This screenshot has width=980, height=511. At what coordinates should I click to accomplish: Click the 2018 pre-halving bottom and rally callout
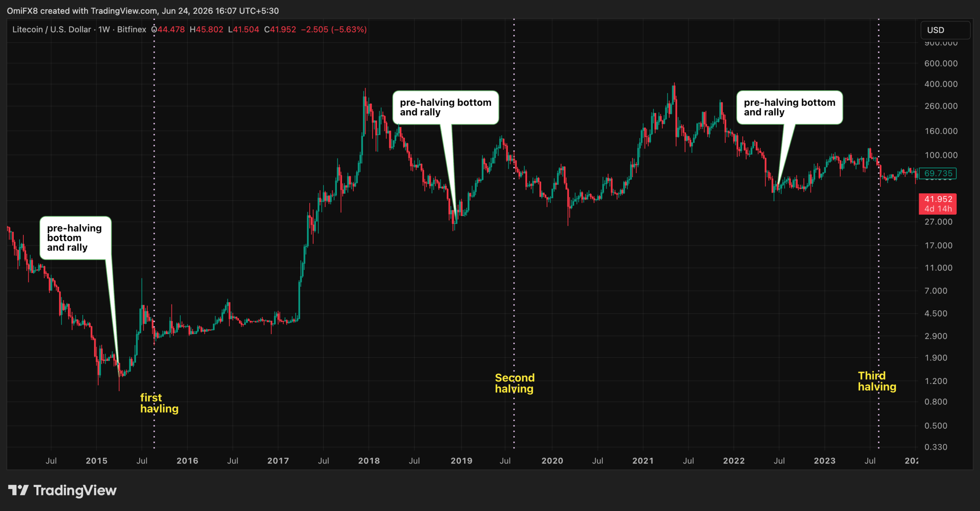pos(446,108)
